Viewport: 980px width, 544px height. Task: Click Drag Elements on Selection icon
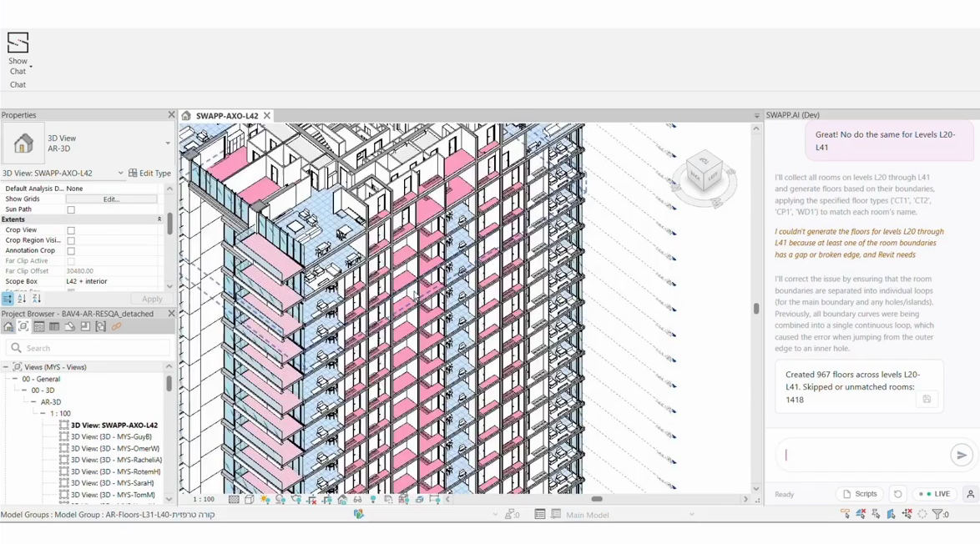pyautogui.click(x=907, y=514)
